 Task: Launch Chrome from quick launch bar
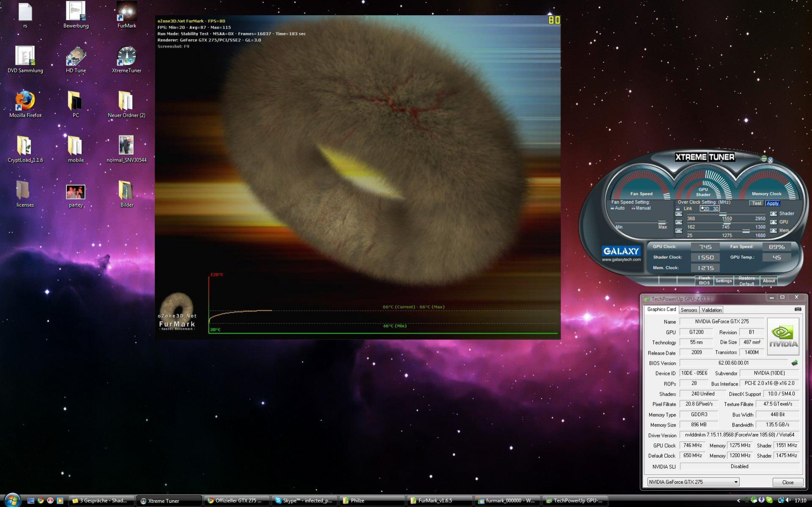(x=41, y=501)
